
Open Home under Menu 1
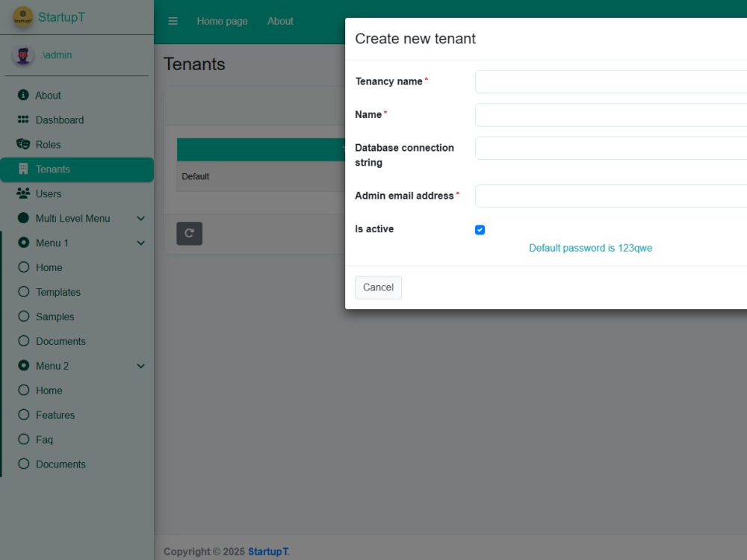(x=77, y=267)
